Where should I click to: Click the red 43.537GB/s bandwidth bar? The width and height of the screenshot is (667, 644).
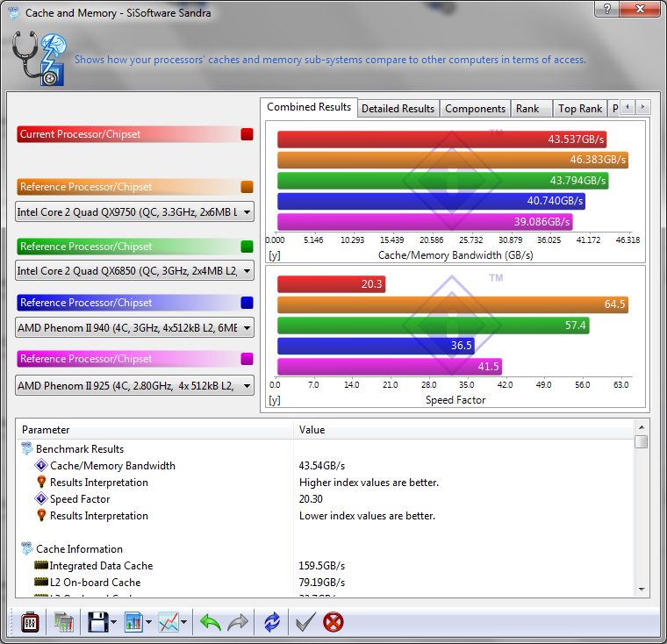point(442,140)
